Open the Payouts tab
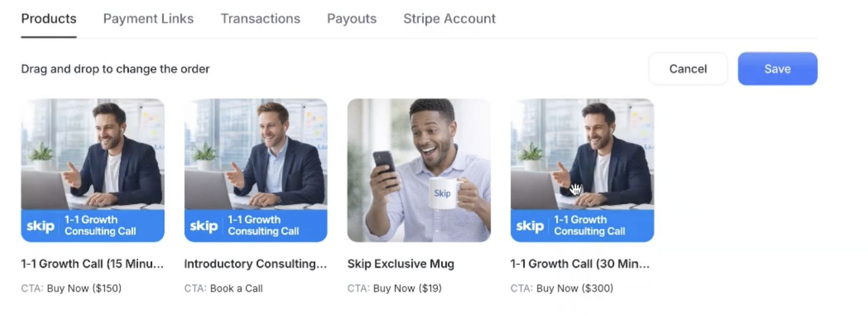Screen dimensions: 868x317 (352, 19)
